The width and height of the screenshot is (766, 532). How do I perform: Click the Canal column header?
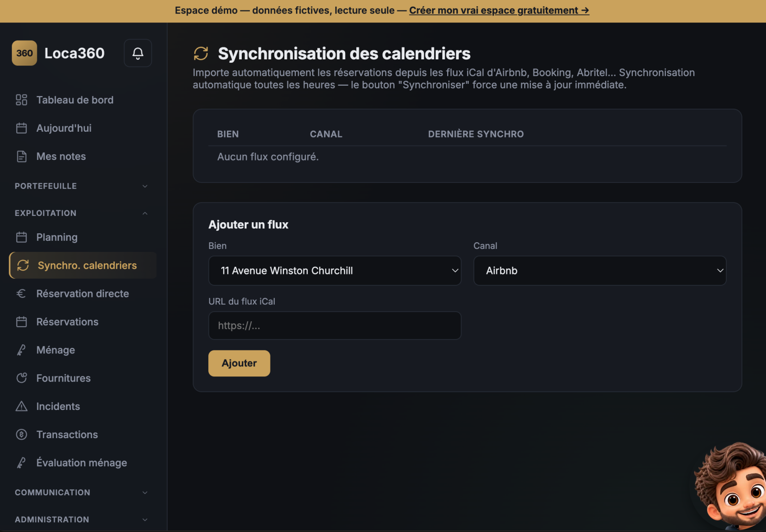pos(326,134)
